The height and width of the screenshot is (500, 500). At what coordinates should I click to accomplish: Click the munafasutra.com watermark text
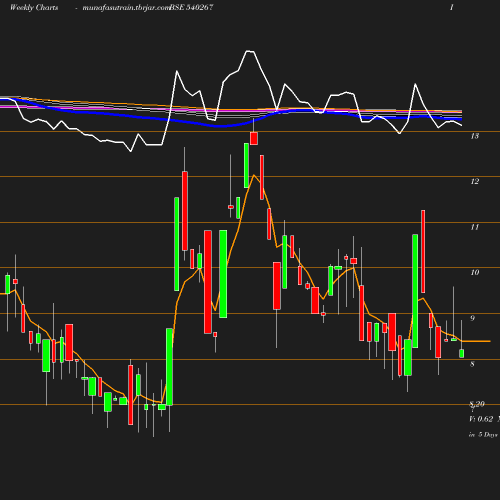point(126,8)
